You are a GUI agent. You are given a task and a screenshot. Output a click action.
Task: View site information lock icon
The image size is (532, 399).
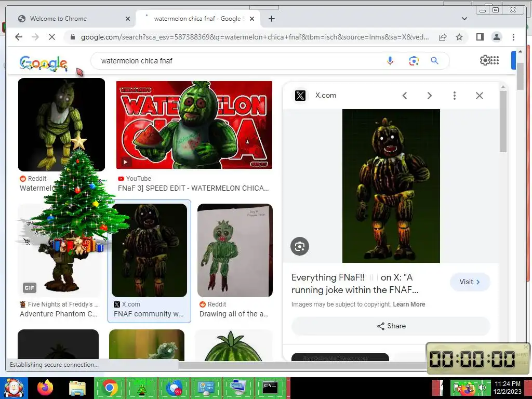pyautogui.click(x=72, y=37)
